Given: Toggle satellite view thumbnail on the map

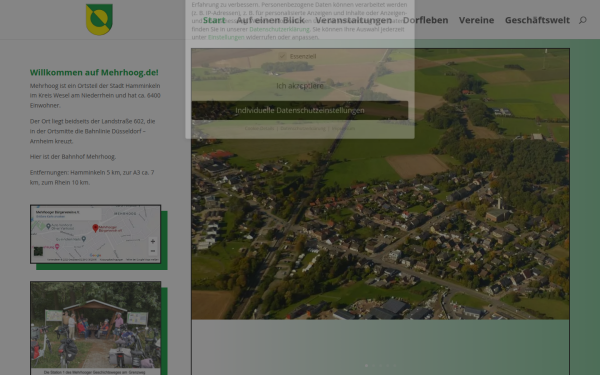Looking at the screenshot, I should click(38, 251).
